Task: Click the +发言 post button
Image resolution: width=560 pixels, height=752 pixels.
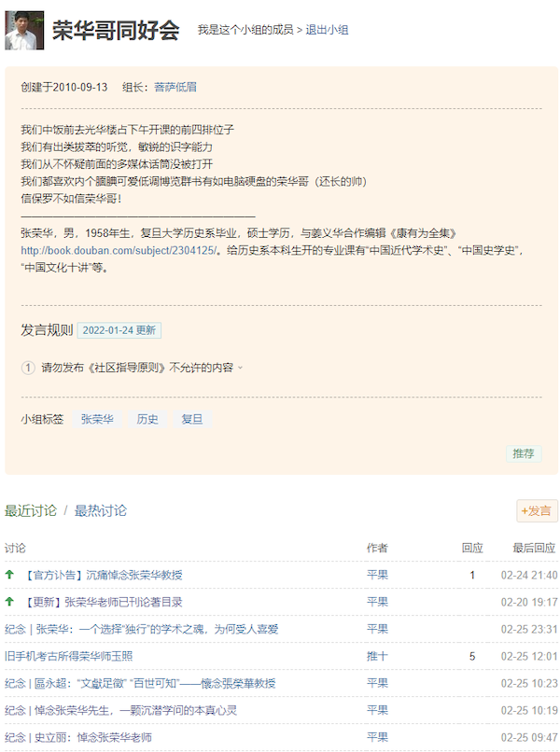Action: click(x=537, y=510)
